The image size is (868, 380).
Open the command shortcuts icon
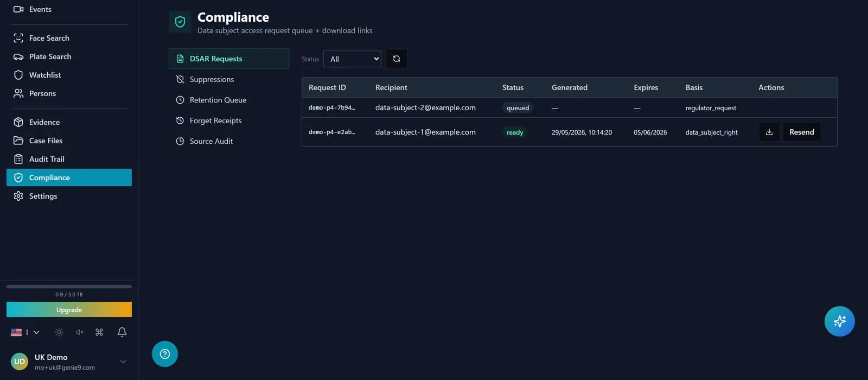[99, 332]
